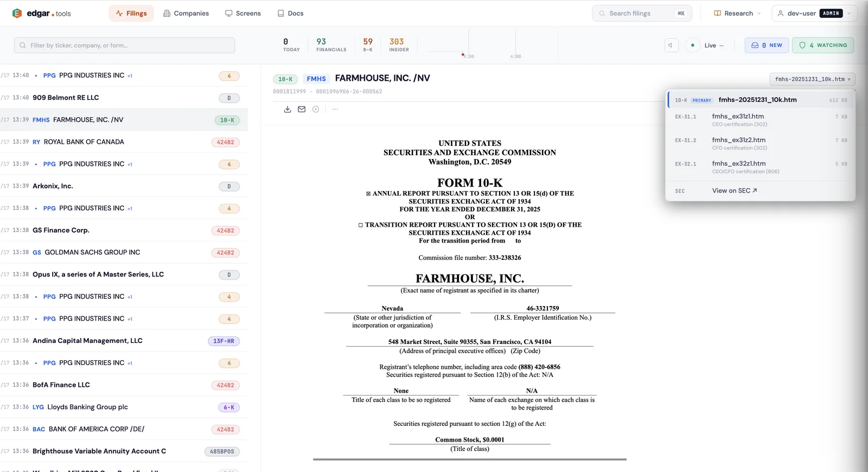
Task: Click the CIK number 0001811999
Action: coord(289,92)
